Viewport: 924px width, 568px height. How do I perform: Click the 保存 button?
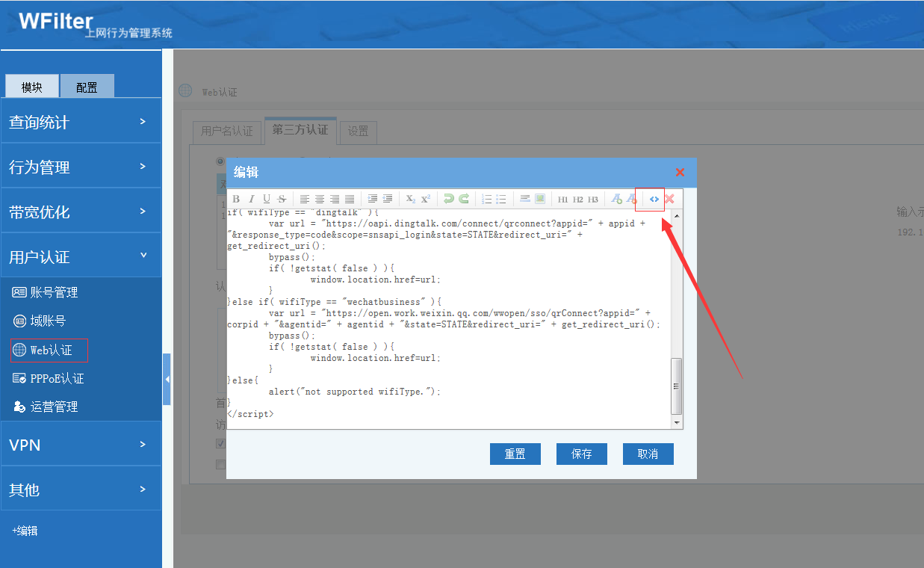(581, 454)
